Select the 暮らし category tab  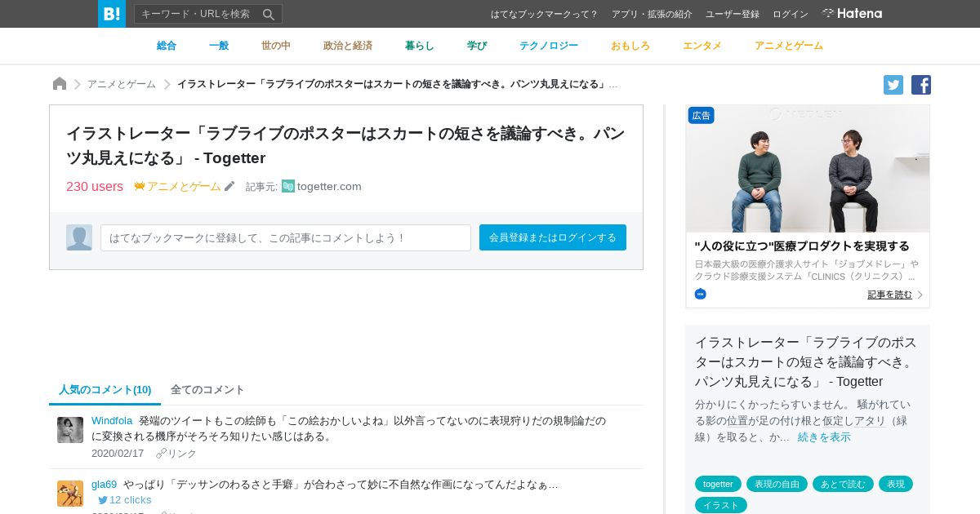[x=420, y=46]
